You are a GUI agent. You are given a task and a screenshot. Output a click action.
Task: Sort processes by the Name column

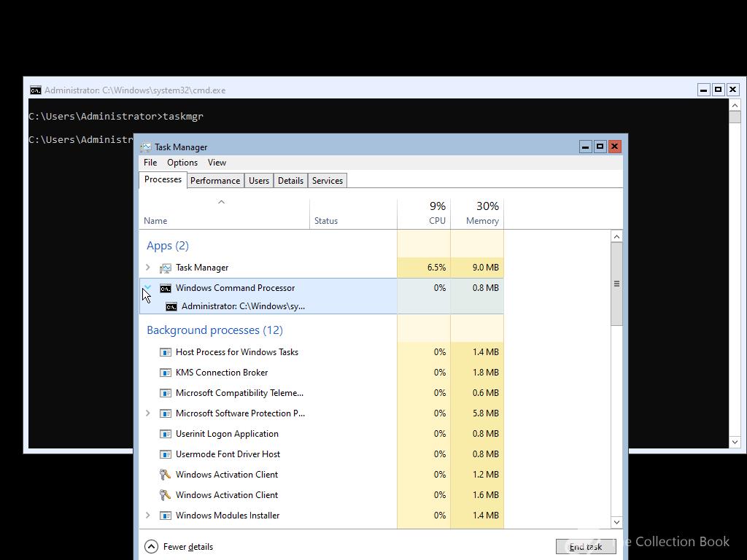click(x=224, y=214)
